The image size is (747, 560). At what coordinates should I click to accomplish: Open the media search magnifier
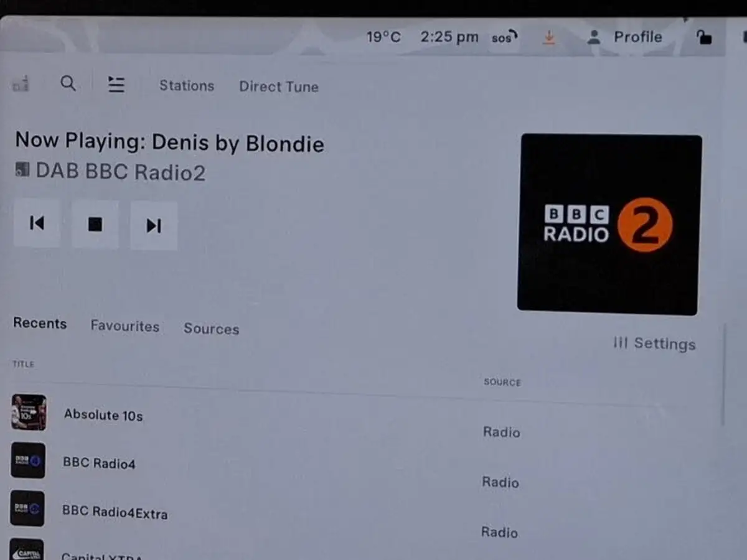tap(68, 83)
